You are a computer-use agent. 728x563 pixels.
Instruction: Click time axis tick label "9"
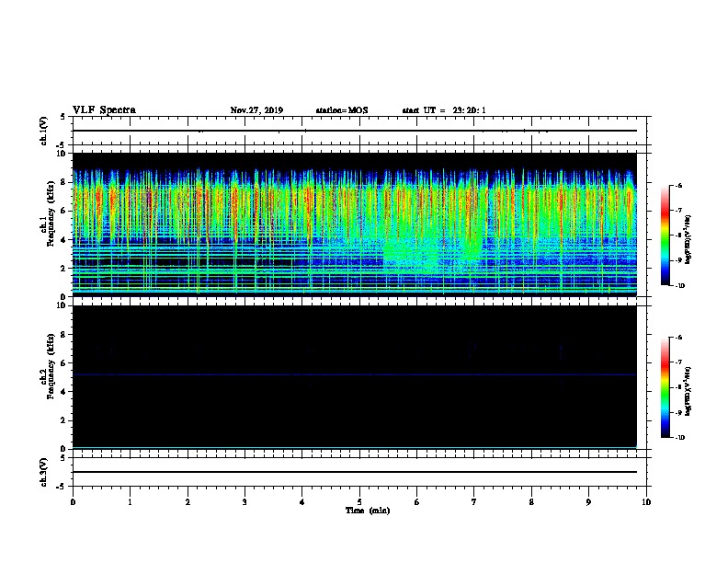pos(588,502)
